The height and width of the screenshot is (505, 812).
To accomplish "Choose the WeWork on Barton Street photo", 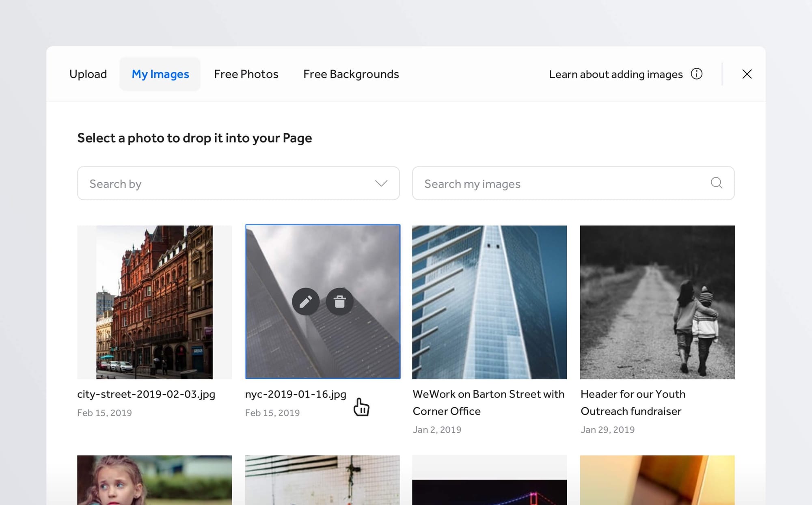I will point(489,302).
